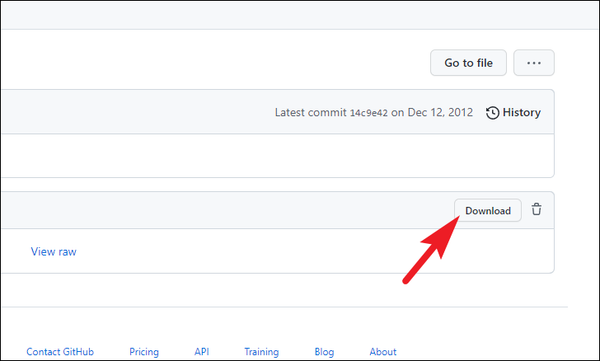Open commit hash 14c9e42

[369, 113]
